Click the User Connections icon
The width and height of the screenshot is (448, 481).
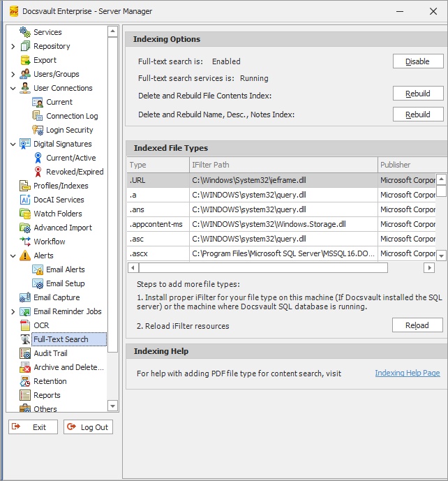[25, 88]
